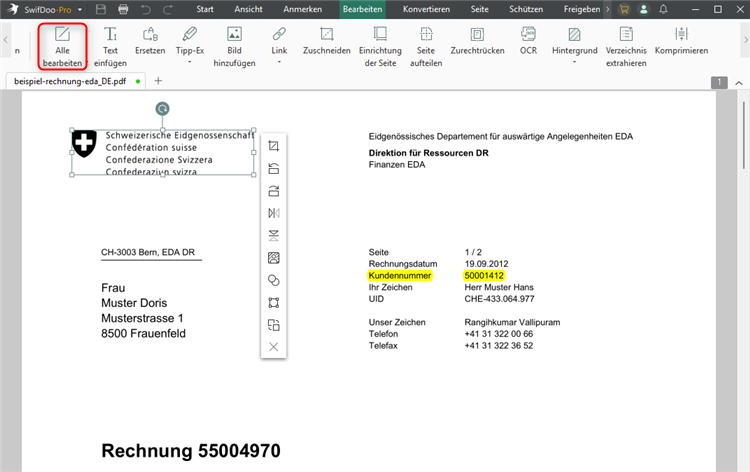Click the Print icon

pyautogui.click(x=123, y=9)
